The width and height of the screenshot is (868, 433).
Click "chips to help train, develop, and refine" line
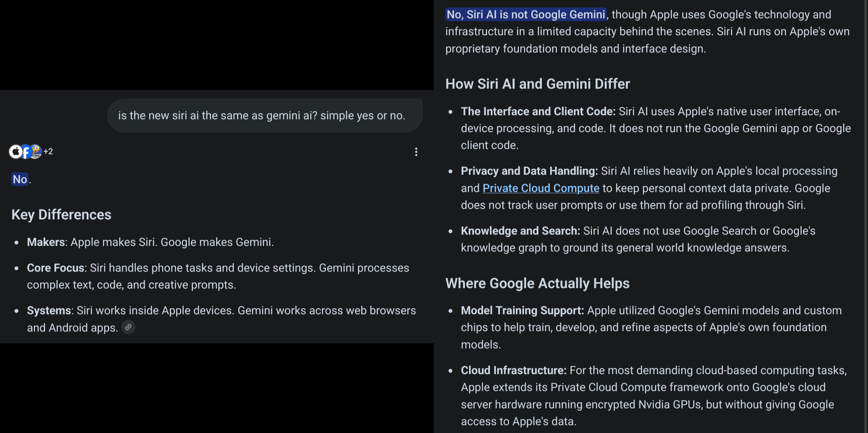[x=643, y=327]
